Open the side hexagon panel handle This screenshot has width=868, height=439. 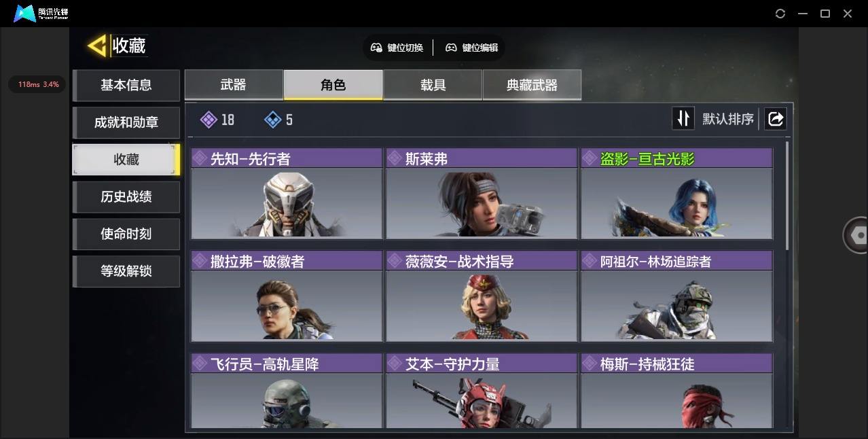[x=856, y=235]
